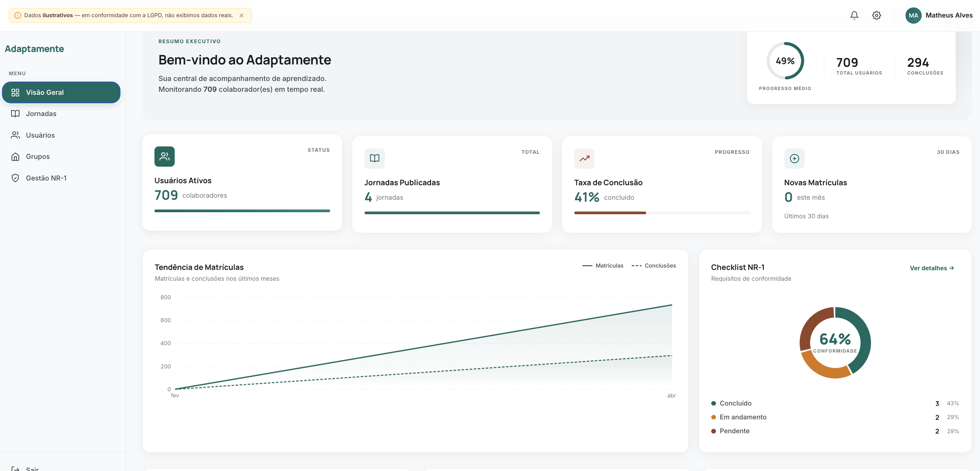
Task: Click the Resumo Executivo label
Action: click(190, 41)
